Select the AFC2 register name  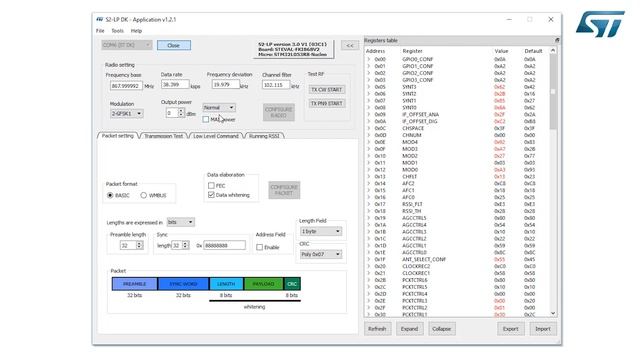point(408,183)
